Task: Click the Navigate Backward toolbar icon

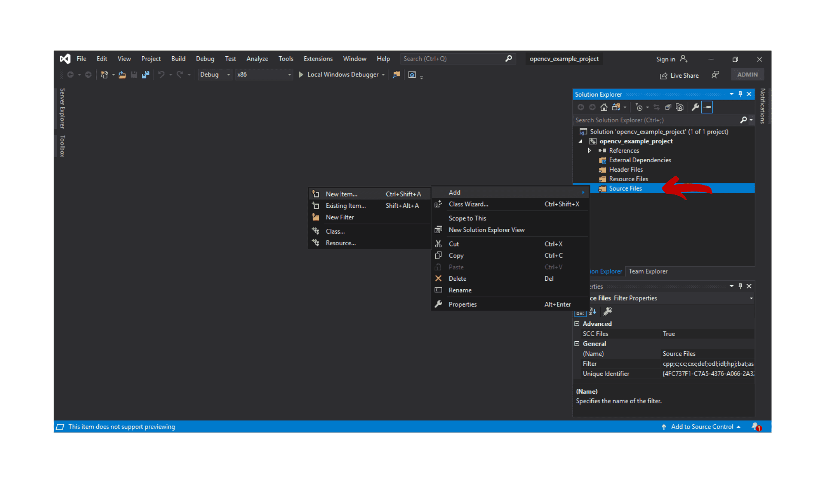Action: [70, 75]
